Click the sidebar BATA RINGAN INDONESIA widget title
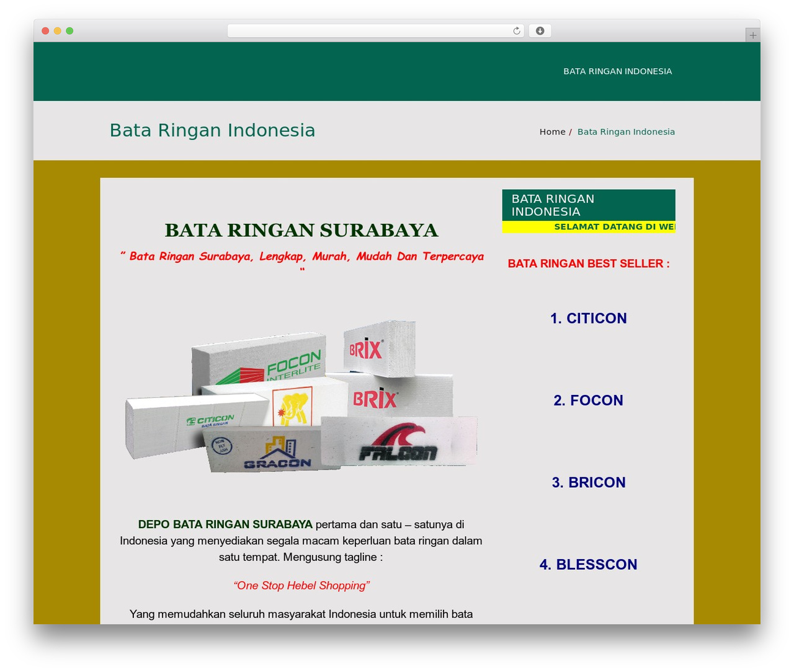The image size is (794, 672). click(x=589, y=205)
